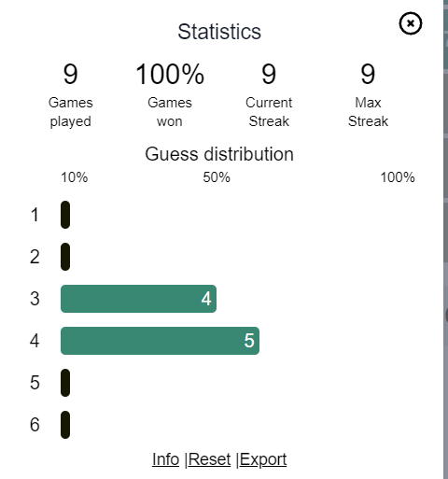Viewport: 448px width, 479px height.
Task: Click the empty bar for 1 guess
Action: (x=65, y=215)
